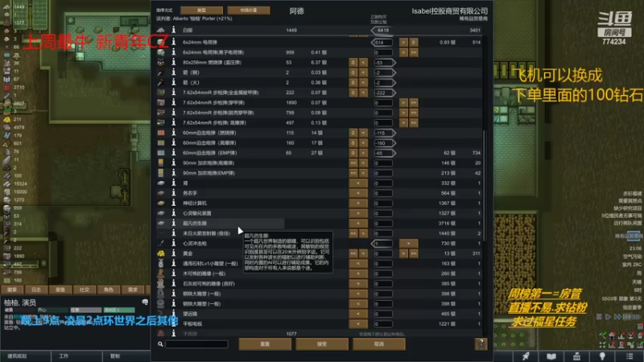Image resolution: width=644 pixels, height=362 pixels.
Task: Click quantity field for 心灵冲击枪
Action: tap(383, 244)
